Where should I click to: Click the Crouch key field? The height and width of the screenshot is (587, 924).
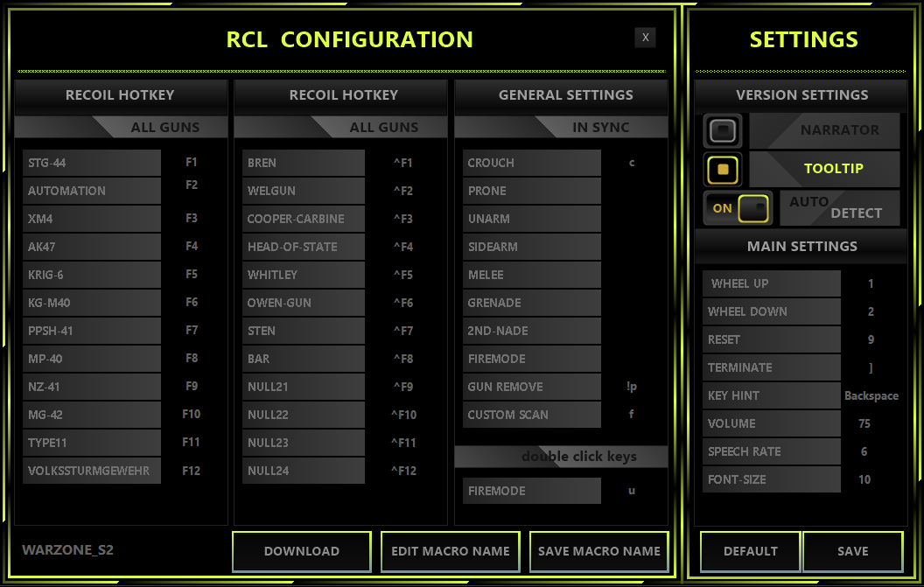point(632,163)
